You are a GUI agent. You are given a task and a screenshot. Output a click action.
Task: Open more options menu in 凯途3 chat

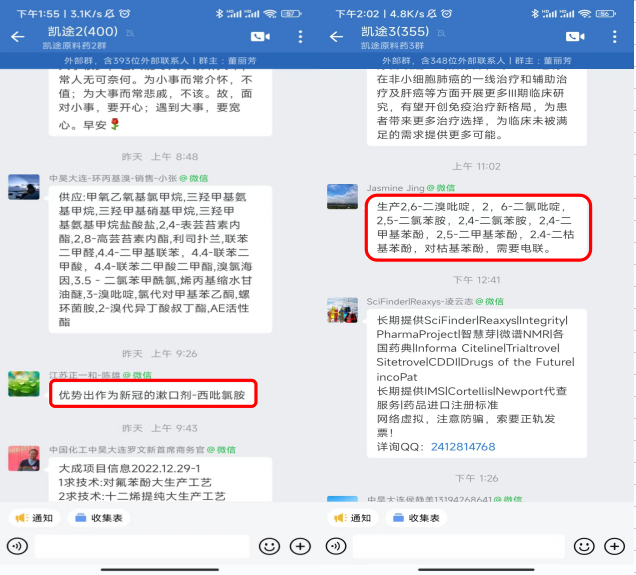click(x=615, y=37)
